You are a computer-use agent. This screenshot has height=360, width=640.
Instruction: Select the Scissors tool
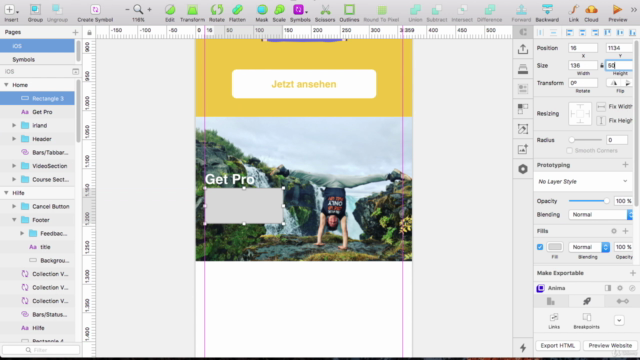click(x=325, y=9)
